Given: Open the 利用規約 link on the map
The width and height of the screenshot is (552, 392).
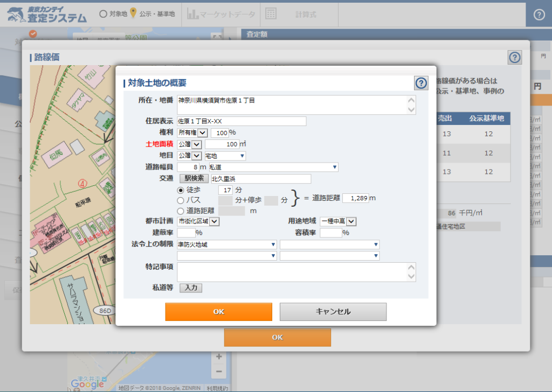Looking at the screenshot, I should tap(217, 388).
